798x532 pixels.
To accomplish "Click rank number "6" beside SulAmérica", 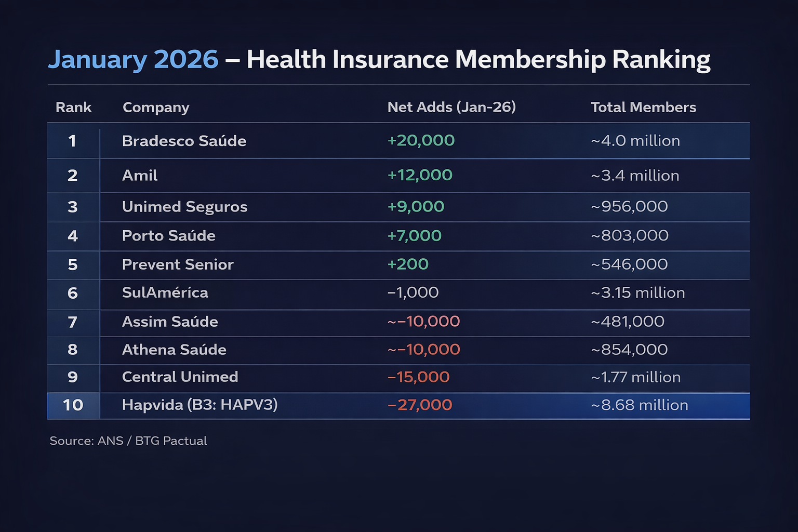I will point(73,293).
